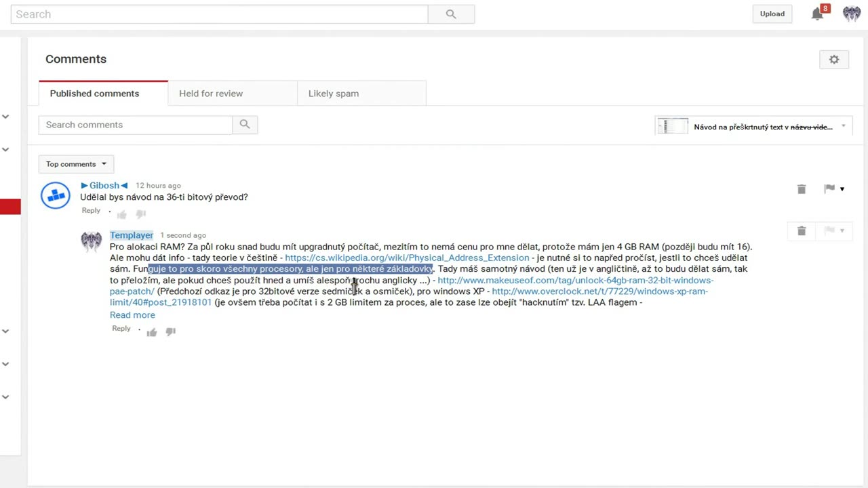Open the account avatar menu

click(x=852, y=14)
